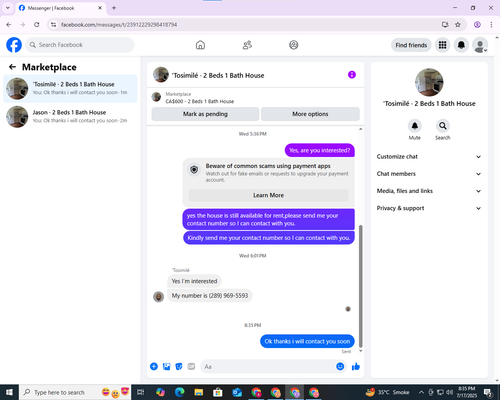Focus the Windows taskbar search box

pos(75,392)
